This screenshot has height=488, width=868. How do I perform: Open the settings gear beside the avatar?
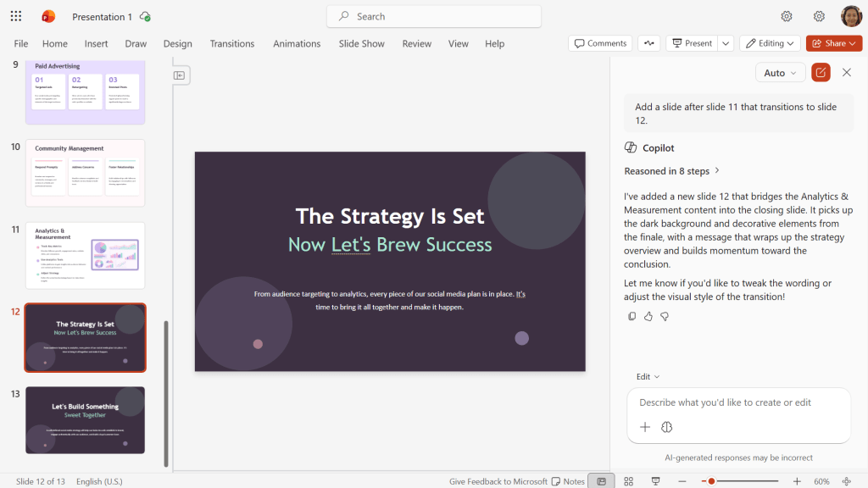click(x=820, y=17)
